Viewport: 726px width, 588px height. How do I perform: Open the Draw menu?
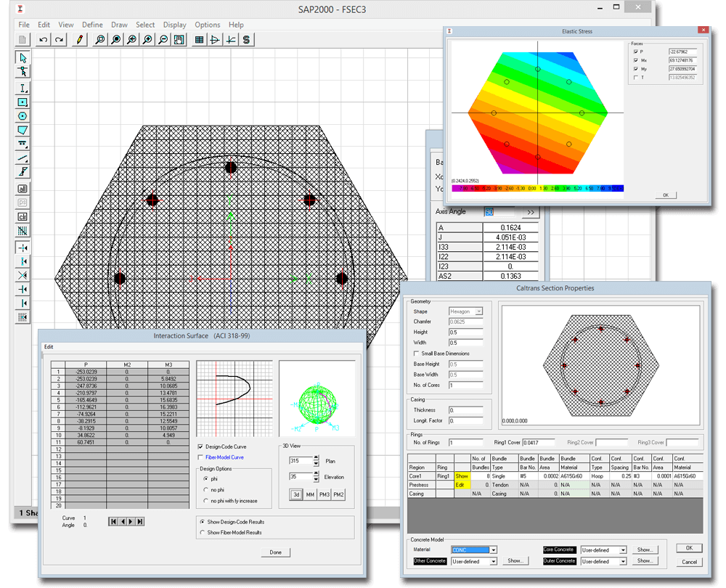pos(119,25)
